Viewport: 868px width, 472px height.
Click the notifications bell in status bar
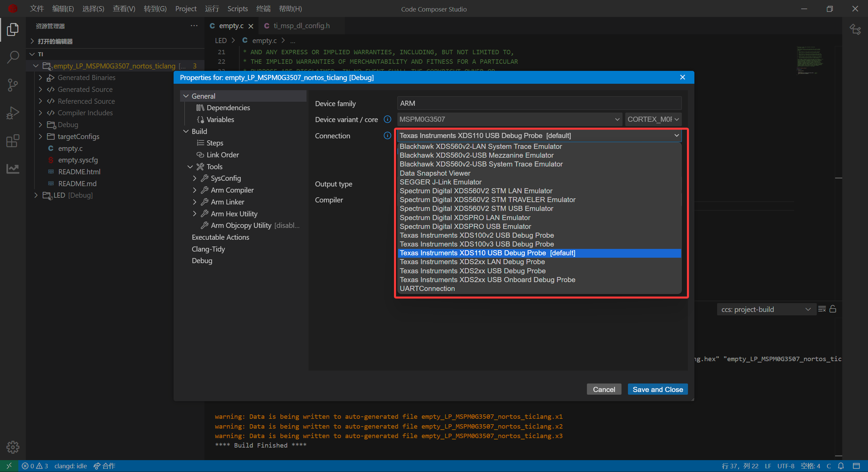tap(841, 466)
